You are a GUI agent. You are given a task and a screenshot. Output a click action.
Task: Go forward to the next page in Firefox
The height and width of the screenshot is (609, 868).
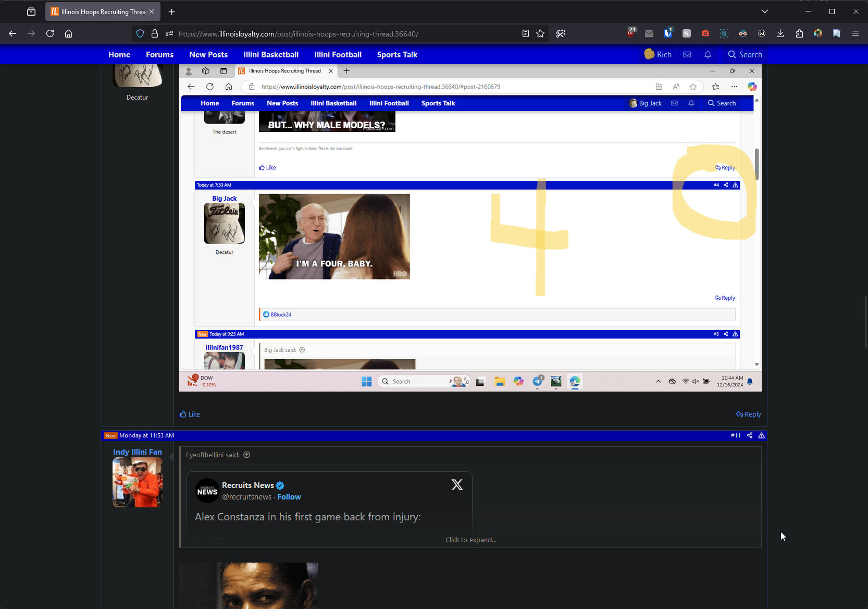coord(31,33)
